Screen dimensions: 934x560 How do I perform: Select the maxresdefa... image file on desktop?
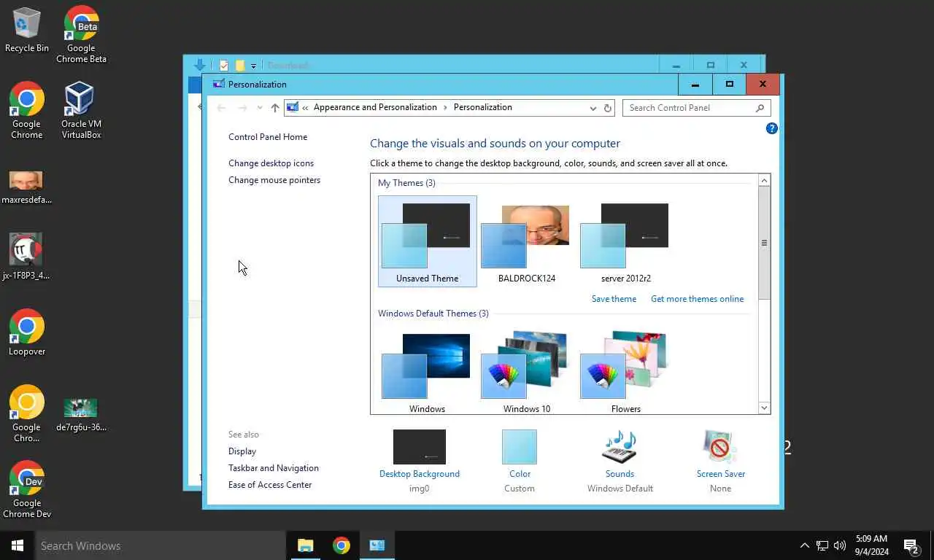click(x=27, y=187)
